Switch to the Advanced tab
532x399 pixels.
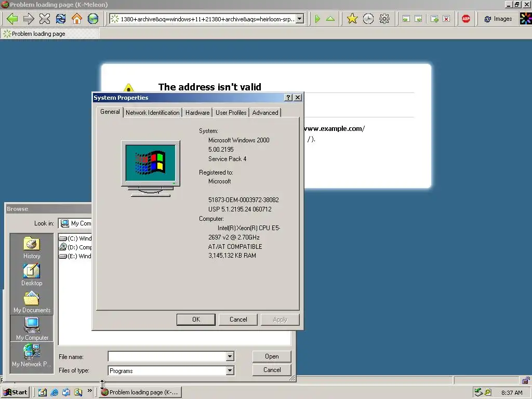tap(265, 113)
